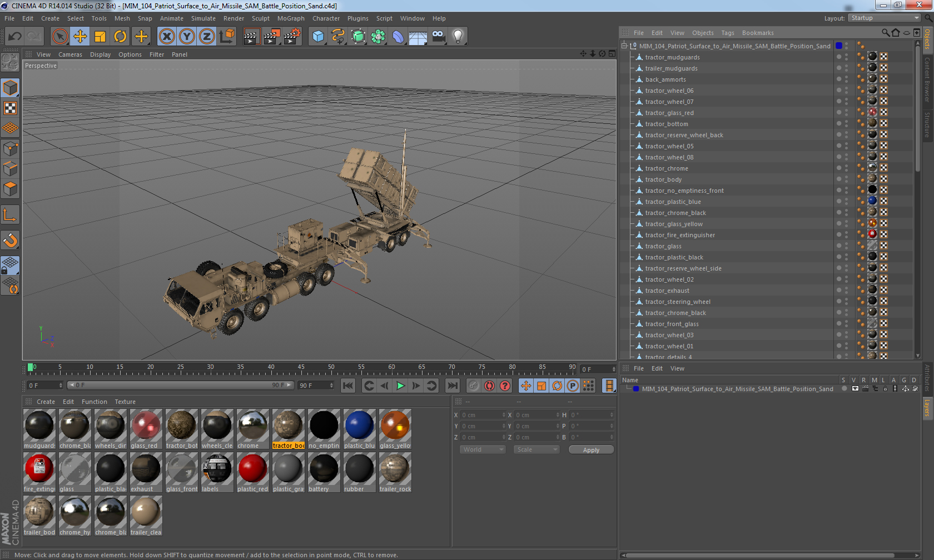The width and height of the screenshot is (934, 560).
Task: Open the render settings icon
Action: pyautogui.click(x=292, y=37)
